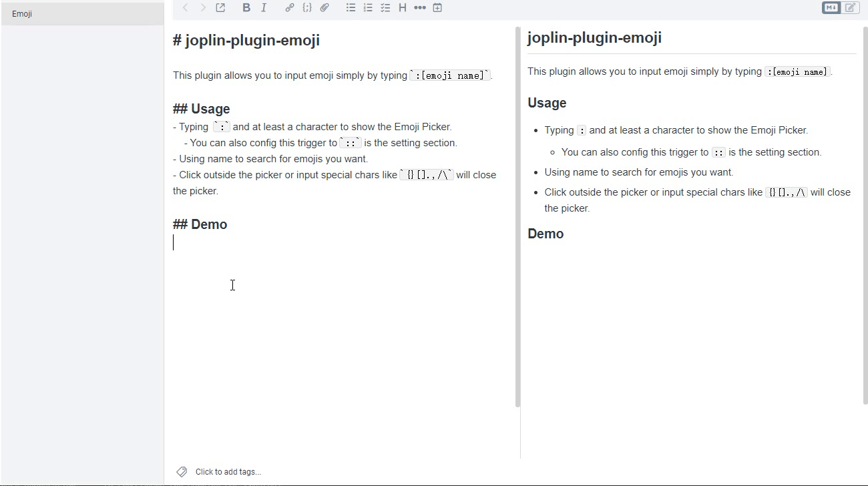Click to add tags field
The image size is (868, 486).
pyautogui.click(x=228, y=472)
